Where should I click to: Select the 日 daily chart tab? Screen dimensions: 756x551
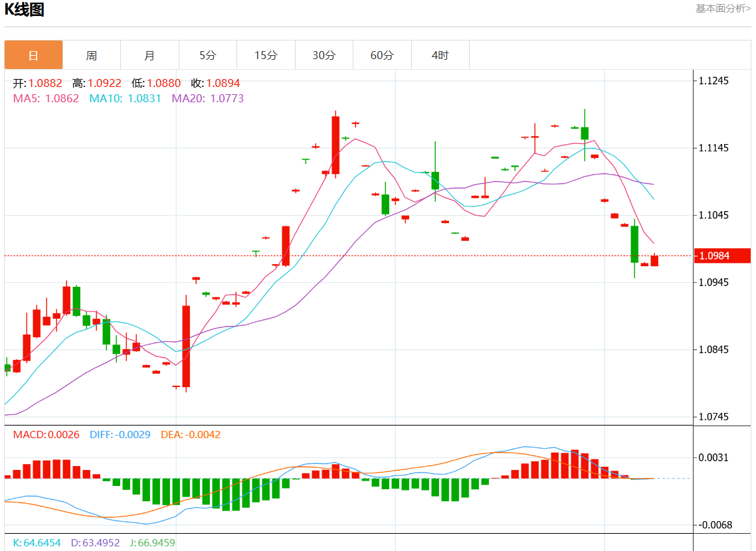pyautogui.click(x=33, y=55)
